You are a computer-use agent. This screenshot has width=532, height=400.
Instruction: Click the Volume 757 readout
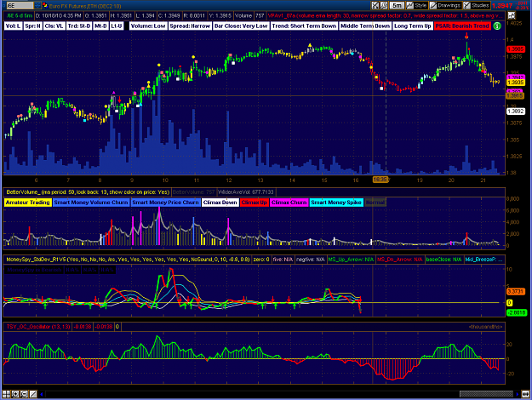tap(249, 15)
